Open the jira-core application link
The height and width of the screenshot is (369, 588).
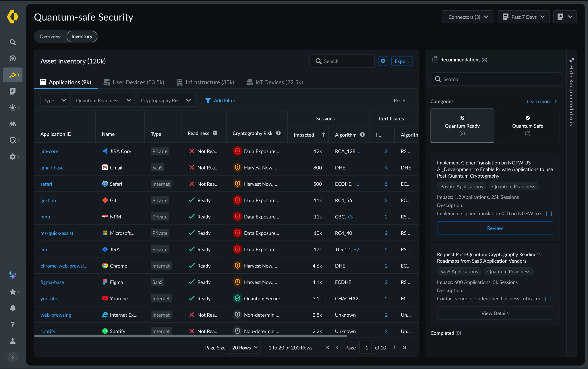[x=49, y=151]
